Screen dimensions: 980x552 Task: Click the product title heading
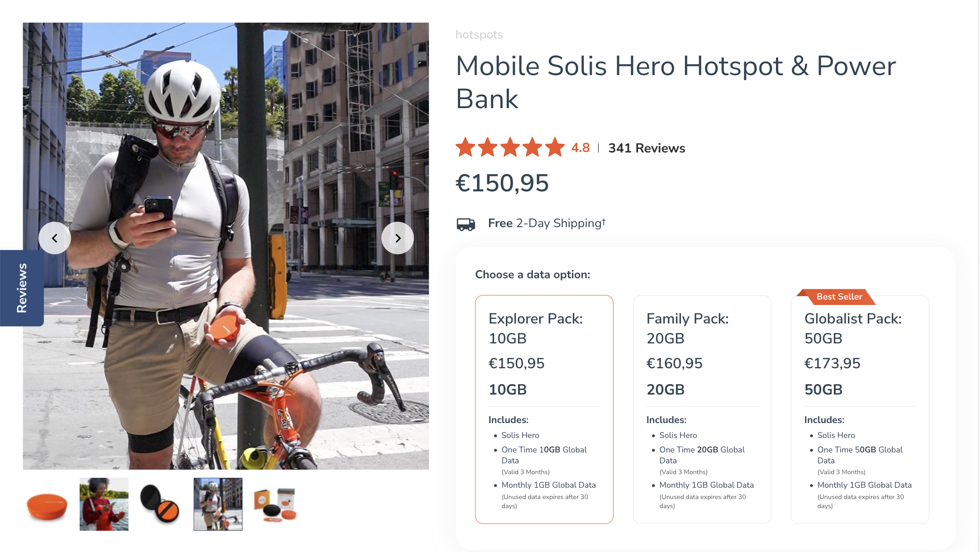(676, 82)
